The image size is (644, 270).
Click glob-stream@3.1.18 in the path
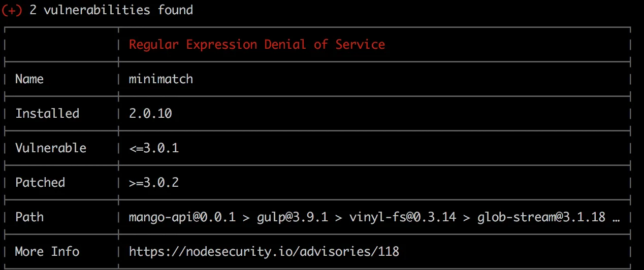pos(541,217)
